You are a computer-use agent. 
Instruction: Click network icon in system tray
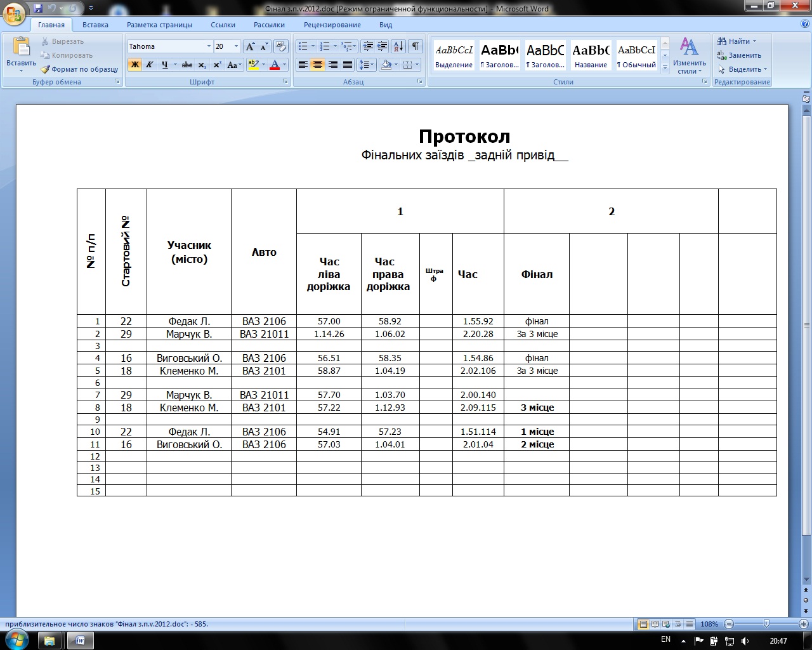[730, 641]
